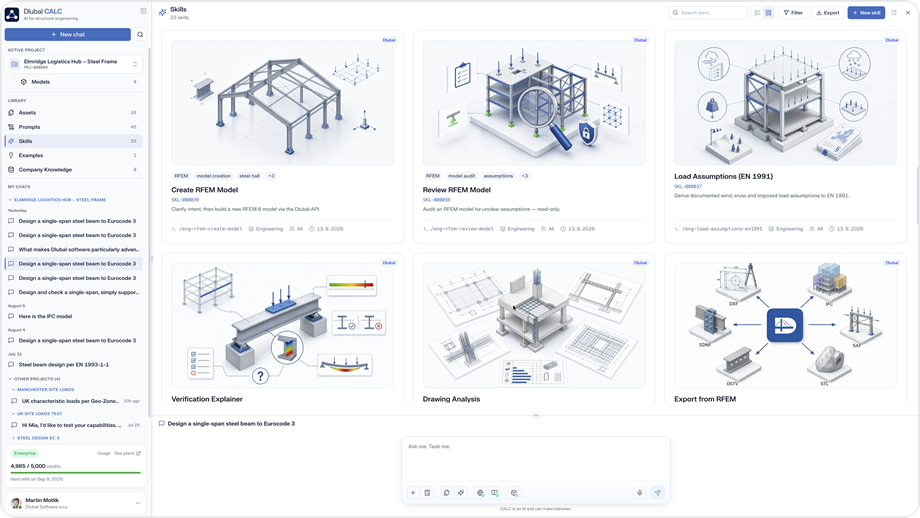Viewport: 920px width, 518px height.
Task: Select Skills in the library
Action: point(73,141)
